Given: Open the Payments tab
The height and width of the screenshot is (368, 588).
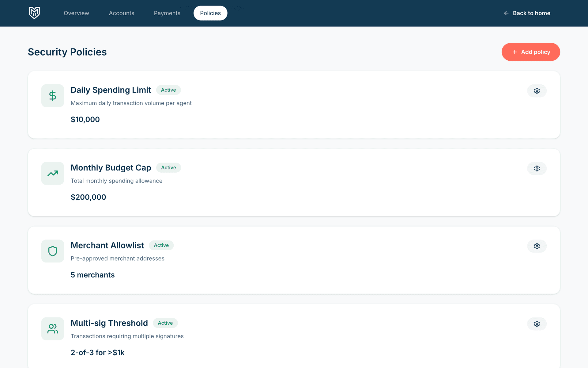Looking at the screenshot, I should (x=167, y=13).
